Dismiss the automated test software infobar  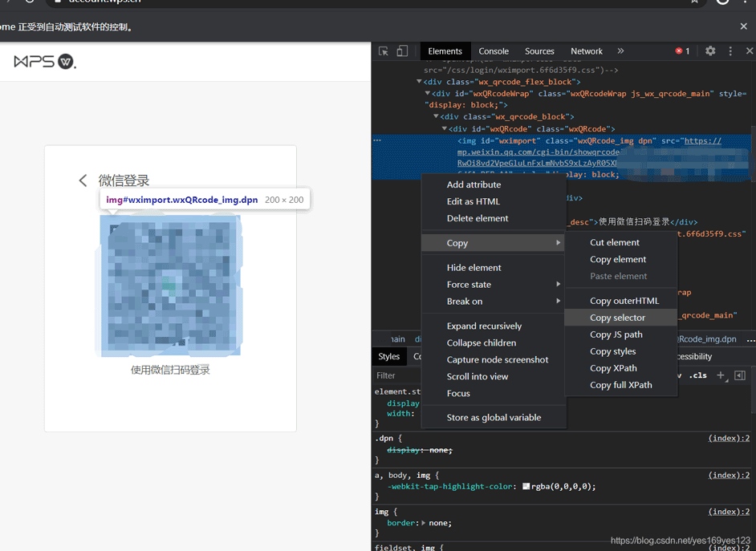click(743, 26)
